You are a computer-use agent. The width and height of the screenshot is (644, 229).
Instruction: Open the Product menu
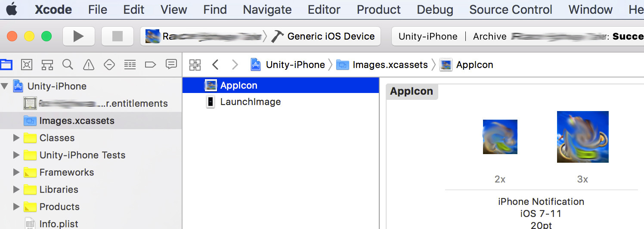coord(378,9)
